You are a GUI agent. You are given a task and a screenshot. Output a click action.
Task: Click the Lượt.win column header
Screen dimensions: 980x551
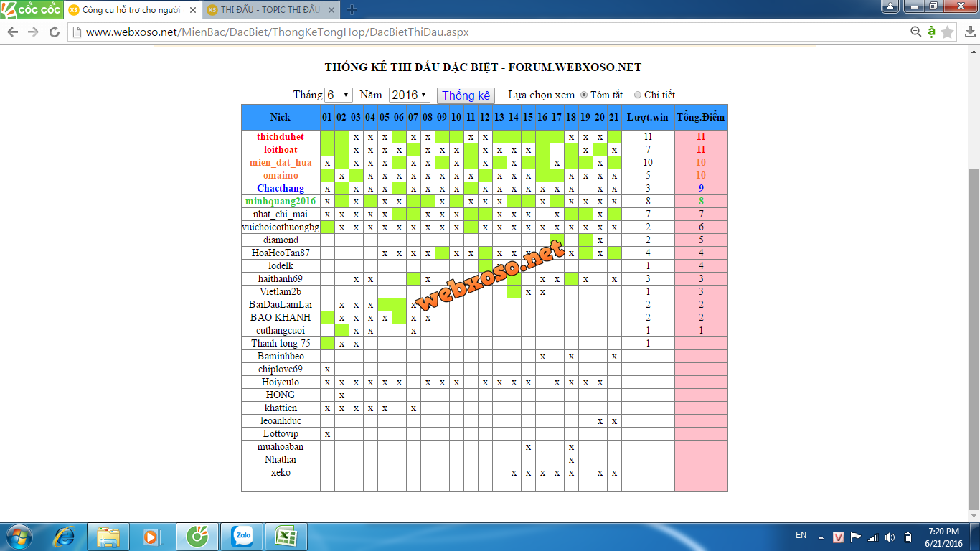point(648,117)
